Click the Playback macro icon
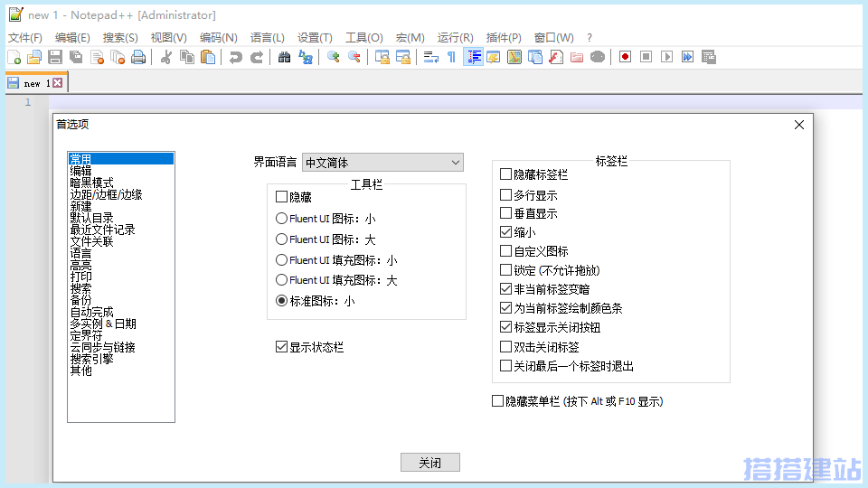This screenshot has height=488, width=868. point(667,57)
